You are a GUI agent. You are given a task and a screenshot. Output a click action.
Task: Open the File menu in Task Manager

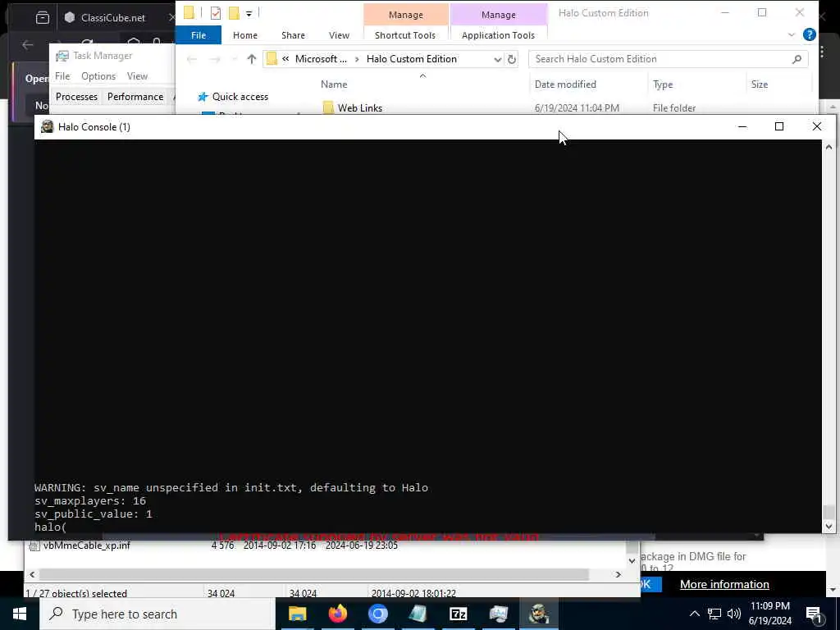pyautogui.click(x=62, y=76)
